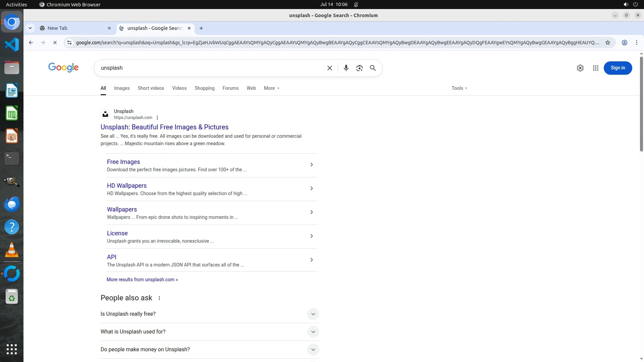Image resolution: width=644 pixels, height=362 pixels.
Task: Open the Tools dropdown menu
Action: point(459,88)
